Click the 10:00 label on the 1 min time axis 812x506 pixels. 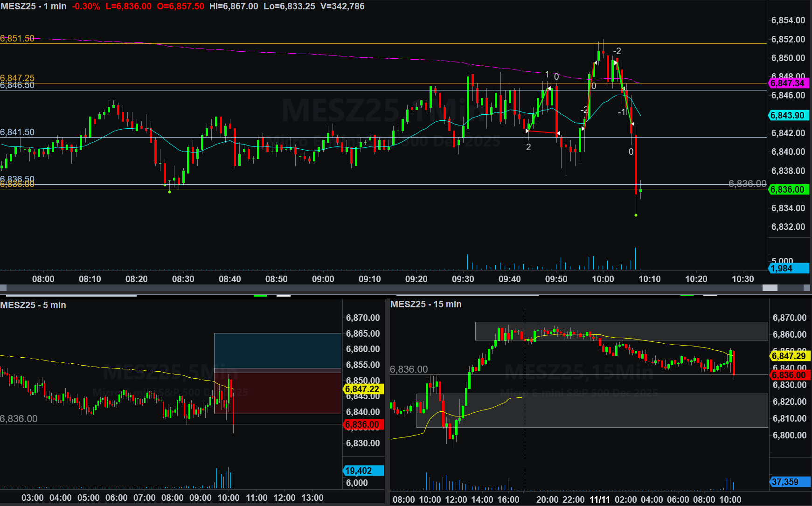pos(603,279)
